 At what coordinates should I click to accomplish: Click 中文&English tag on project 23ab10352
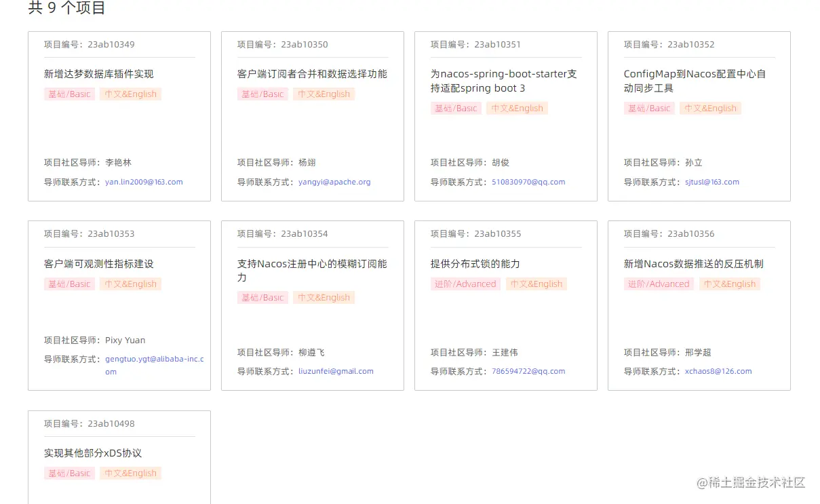(x=711, y=108)
